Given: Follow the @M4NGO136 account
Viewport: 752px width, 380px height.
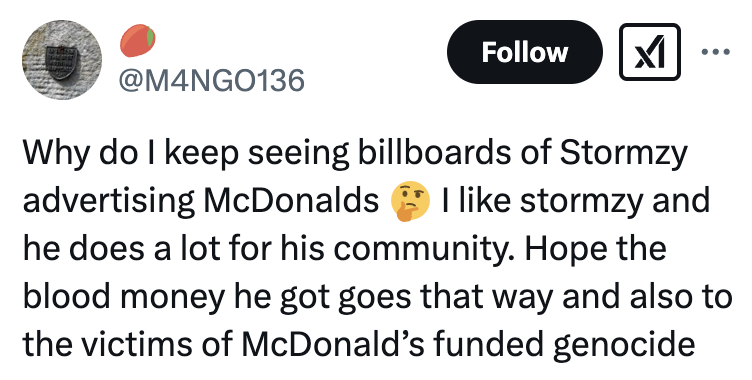Looking at the screenshot, I should click(525, 52).
